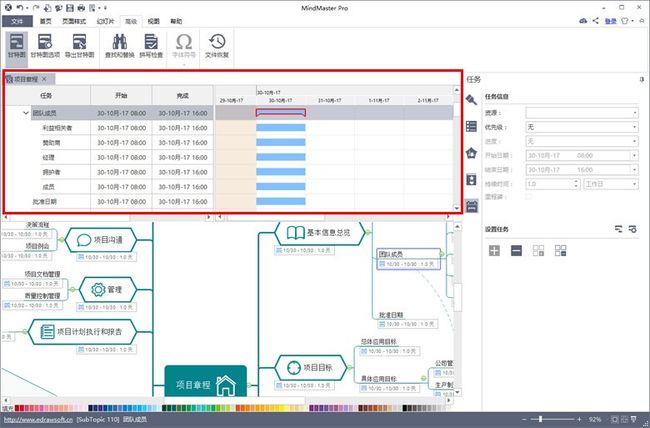The height and width of the screenshot is (428, 650).
Task: Collapse the 团队成员 row in Gantt table
Action: 26,113
